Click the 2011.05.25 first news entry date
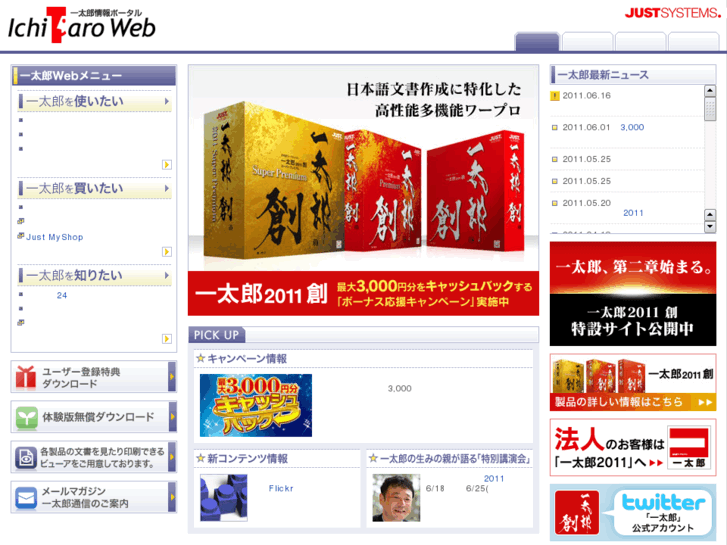Image resolution: width=727 pixels, height=545 pixels. [x=587, y=159]
